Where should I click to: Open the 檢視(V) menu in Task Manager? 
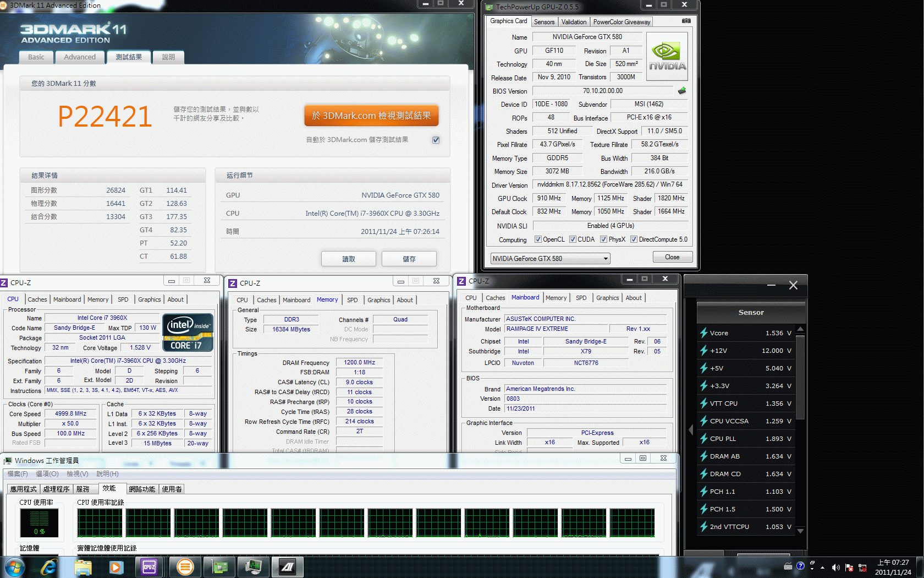click(x=77, y=474)
